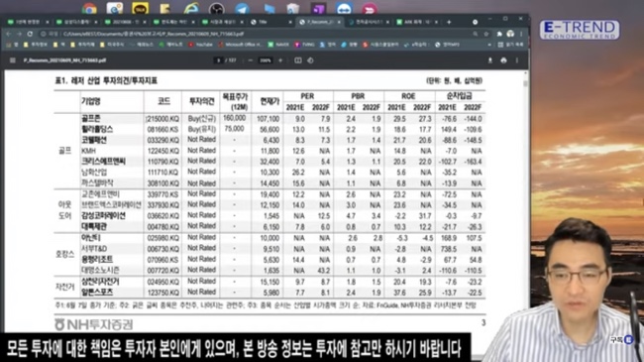This screenshot has height=362, width=644.
Task: Click the 크리스에프앤씨 company name
Action: pyautogui.click(x=103, y=162)
